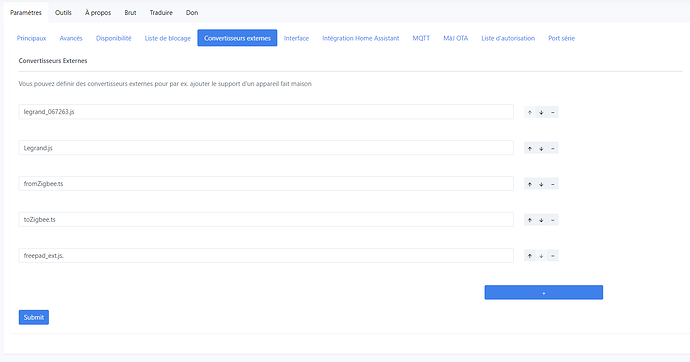Move legrand_067263.js converter down
690x362 pixels.
coord(541,112)
